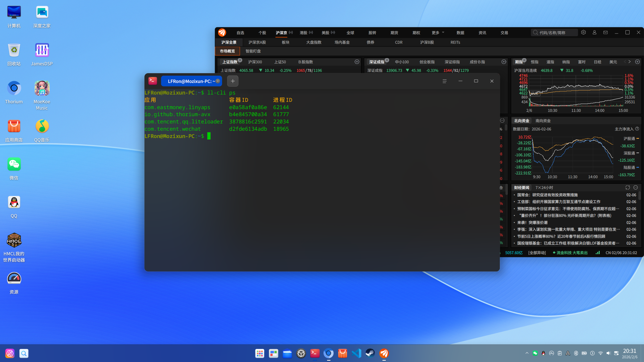This screenshot has width=644, height=362.
Task: Open news 来袭！突爆涨价潮
Action: 532,222
